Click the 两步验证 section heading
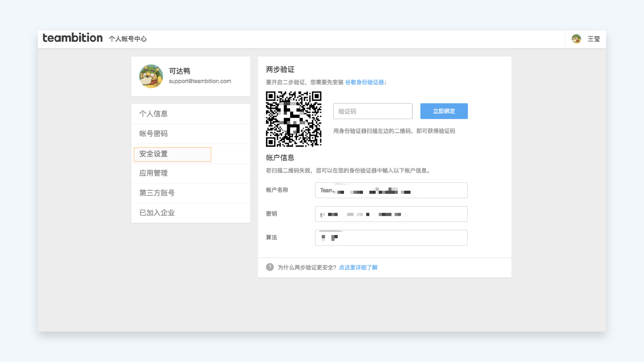This screenshot has width=644, height=362. point(280,69)
